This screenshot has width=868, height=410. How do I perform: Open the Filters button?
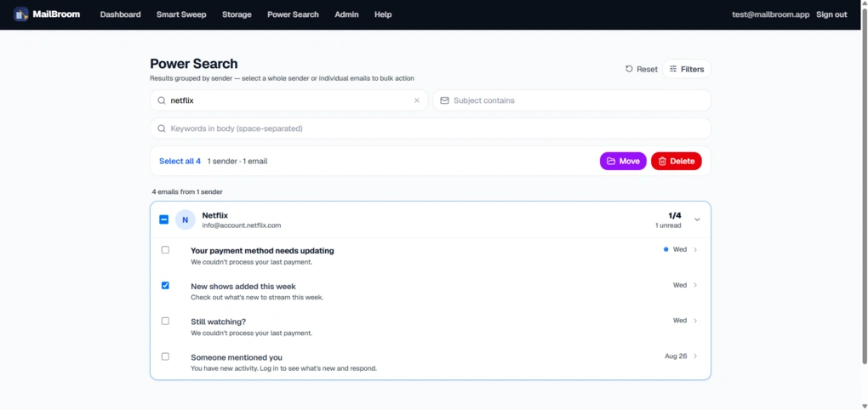coord(687,69)
